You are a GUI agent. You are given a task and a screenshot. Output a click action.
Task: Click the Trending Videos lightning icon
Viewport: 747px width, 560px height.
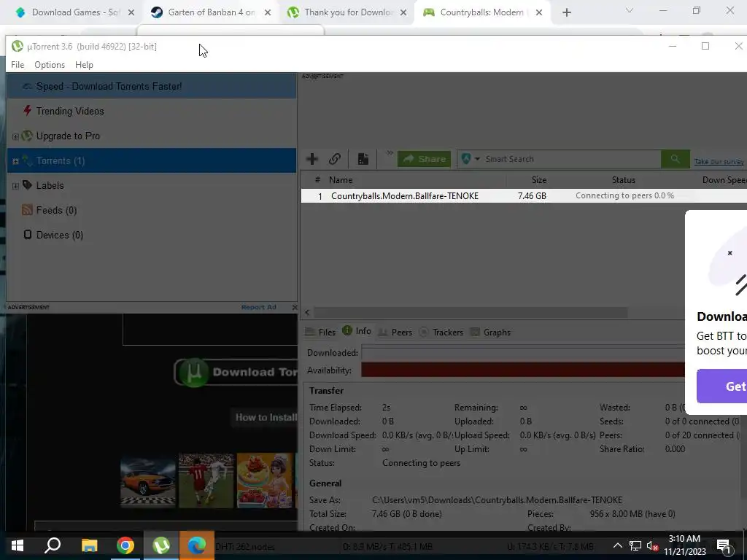point(27,111)
